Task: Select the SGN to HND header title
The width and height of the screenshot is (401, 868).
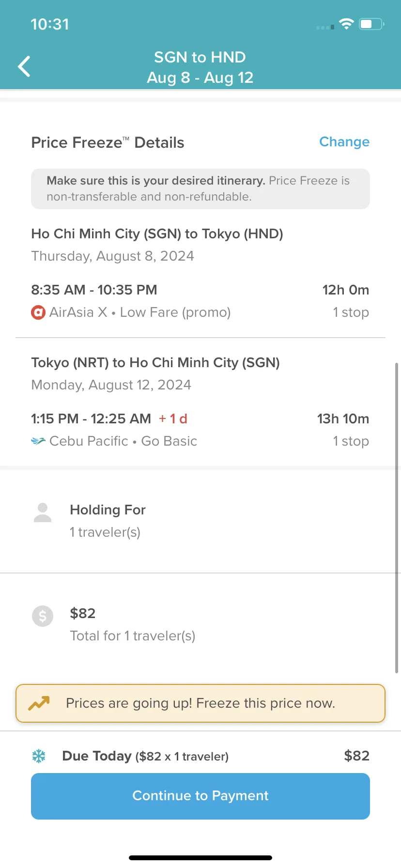Action: tap(200, 57)
